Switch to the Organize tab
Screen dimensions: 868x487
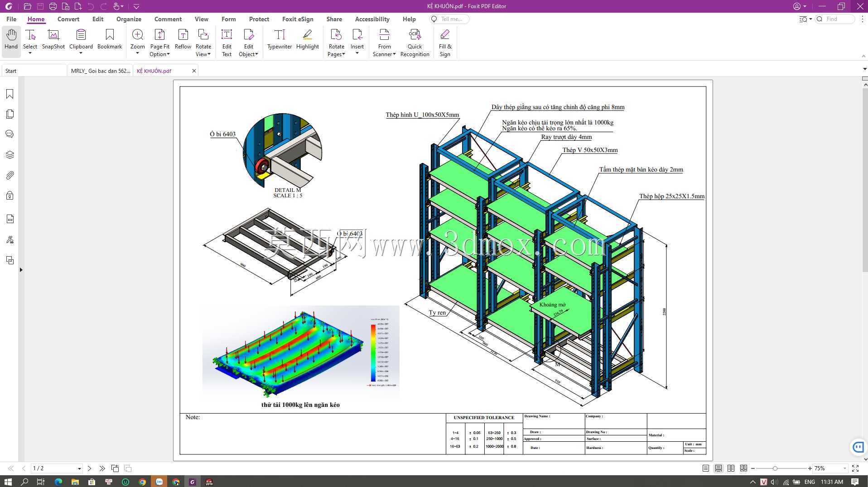point(129,19)
